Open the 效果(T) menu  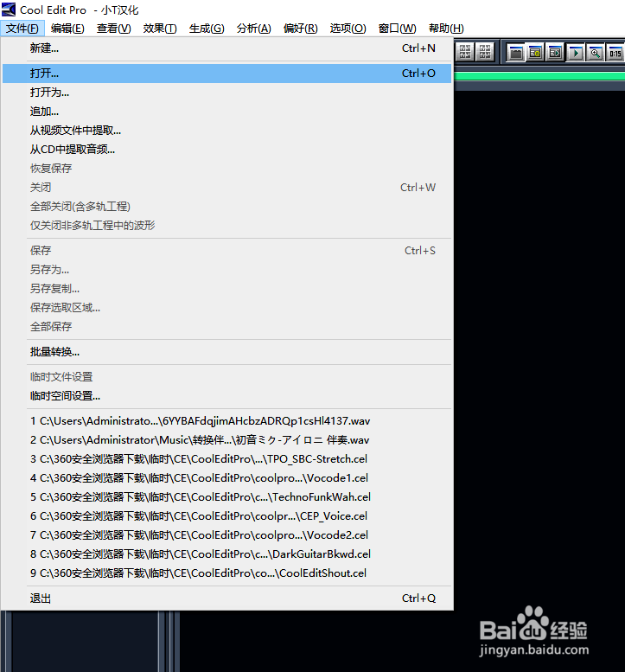160,29
